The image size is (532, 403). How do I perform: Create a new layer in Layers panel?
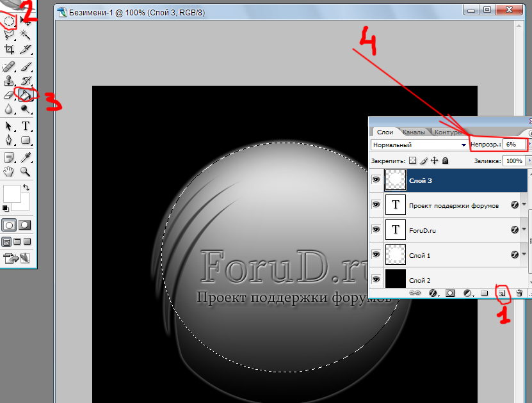point(502,293)
